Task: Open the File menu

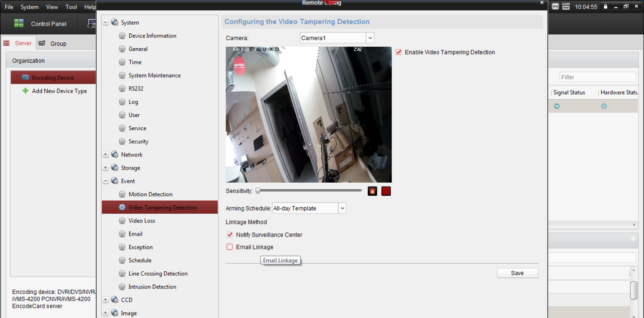Action: pos(9,7)
